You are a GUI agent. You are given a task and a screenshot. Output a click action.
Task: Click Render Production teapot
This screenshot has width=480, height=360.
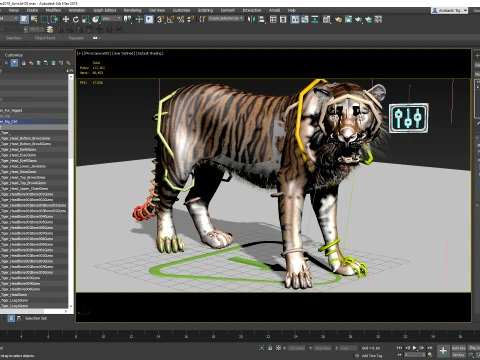[x=358, y=19]
